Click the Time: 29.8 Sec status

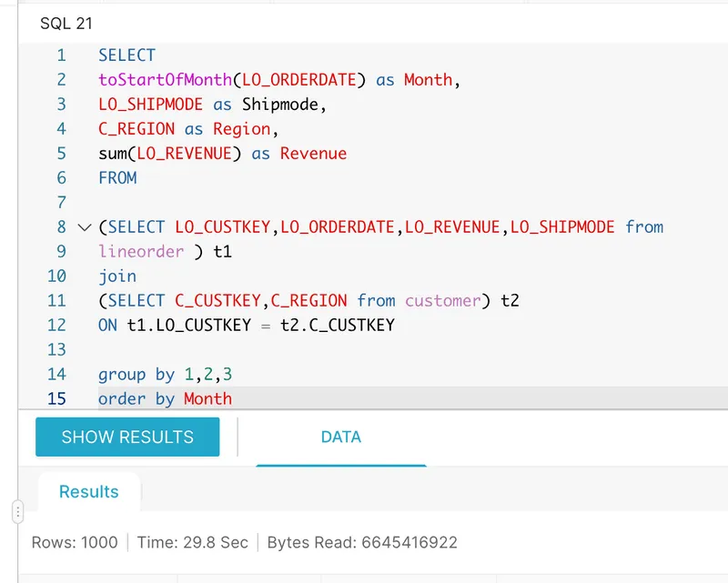(x=192, y=542)
